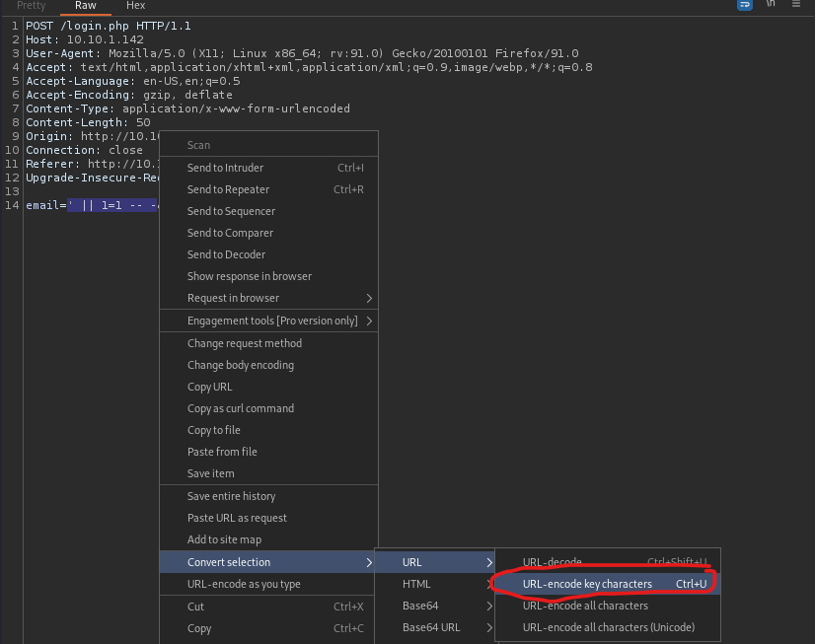
Task: Click Send to Decoder menu entry
Action: [x=226, y=254]
